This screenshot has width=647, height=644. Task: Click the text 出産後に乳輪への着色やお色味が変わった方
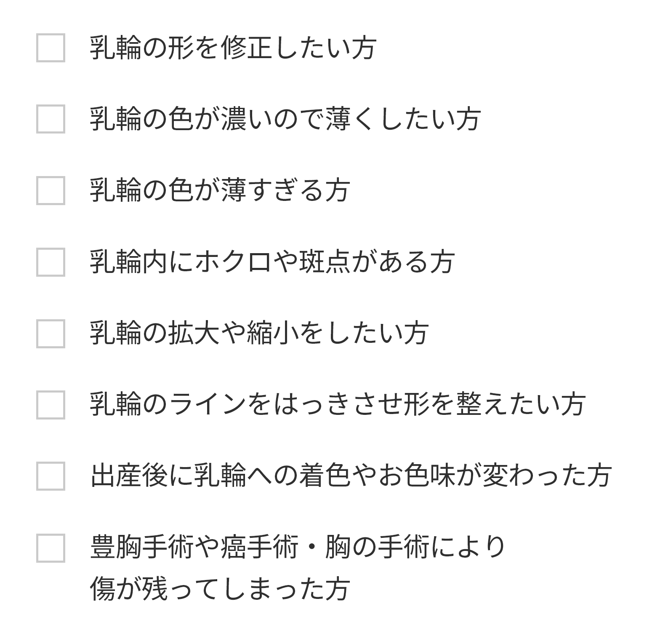pyautogui.click(x=350, y=476)
